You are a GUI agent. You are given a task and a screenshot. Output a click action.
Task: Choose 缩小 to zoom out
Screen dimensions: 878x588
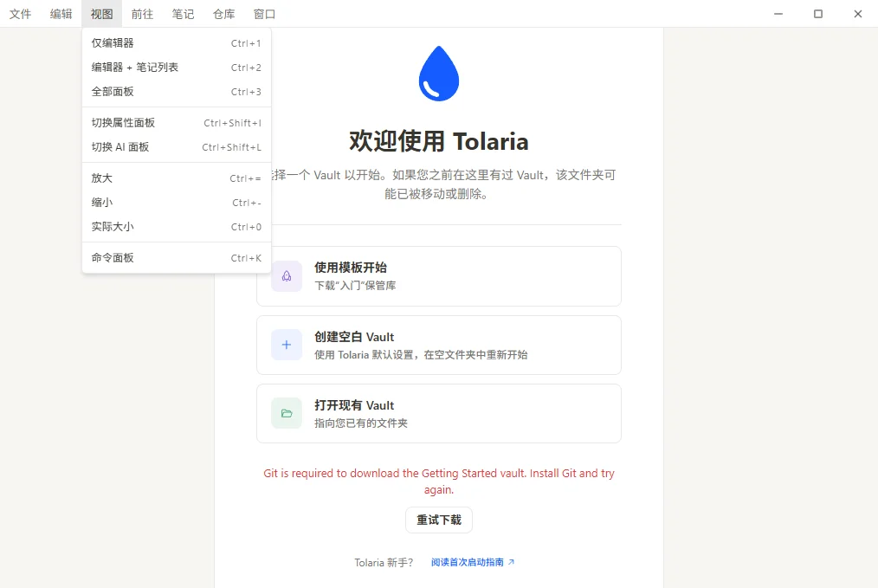click(177, 203)
